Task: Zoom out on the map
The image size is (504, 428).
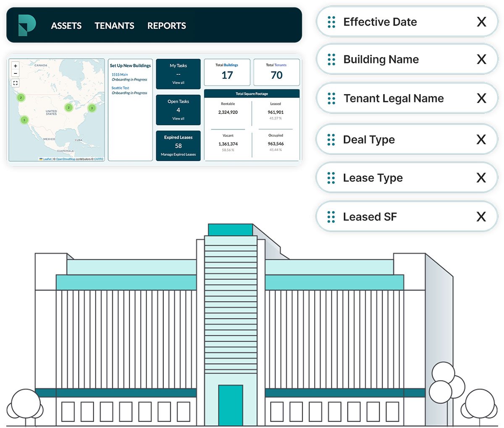Action: (16, 73)
